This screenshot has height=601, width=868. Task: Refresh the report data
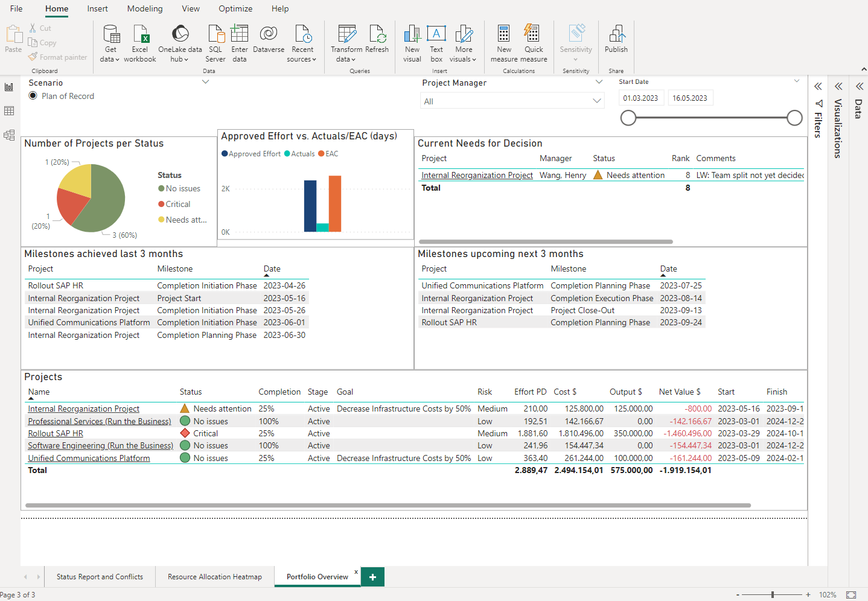[377, 40]
